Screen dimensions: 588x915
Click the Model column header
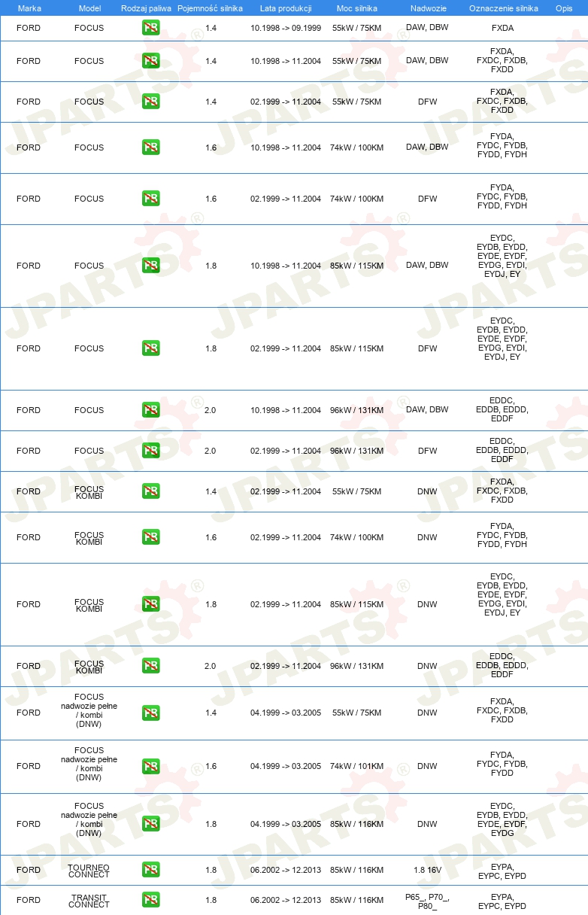pos(89,8)
